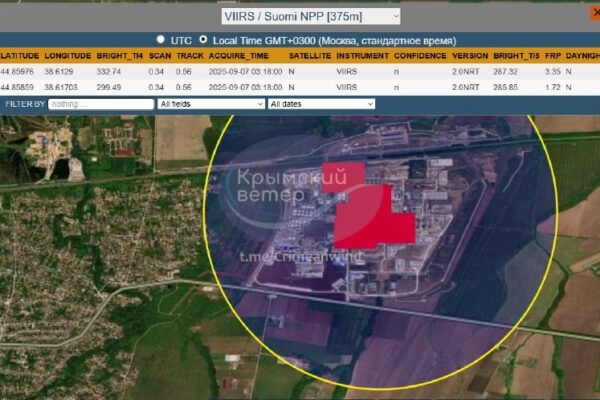Click brightness value 299.49
This screenshot has height=400, width=600.
[109, 87]
